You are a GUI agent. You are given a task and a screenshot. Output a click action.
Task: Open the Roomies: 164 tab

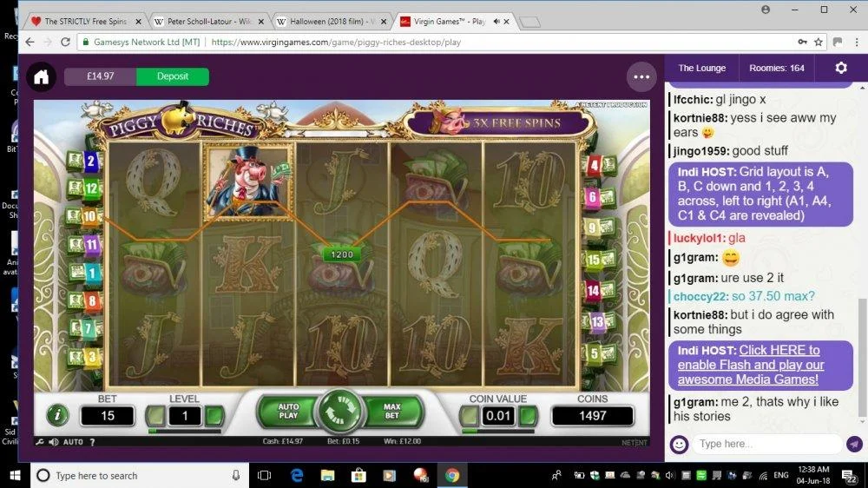coord(776,68)
